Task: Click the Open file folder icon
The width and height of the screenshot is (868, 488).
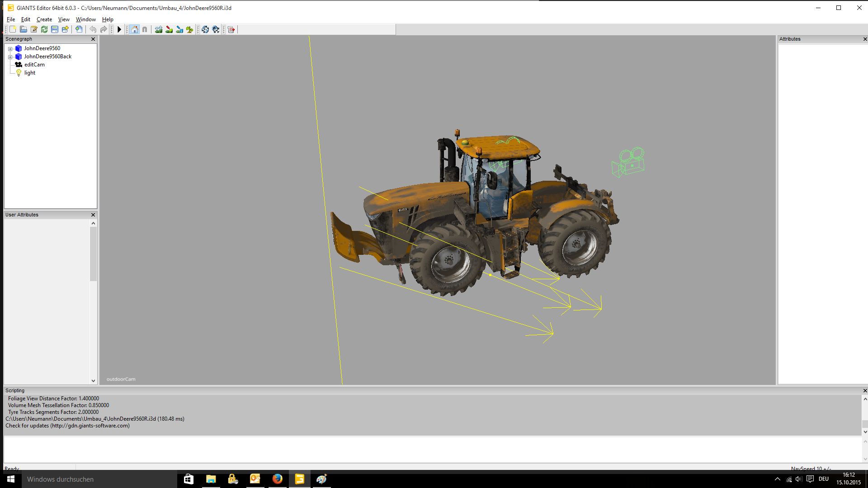Action: (x=23, y=29)
